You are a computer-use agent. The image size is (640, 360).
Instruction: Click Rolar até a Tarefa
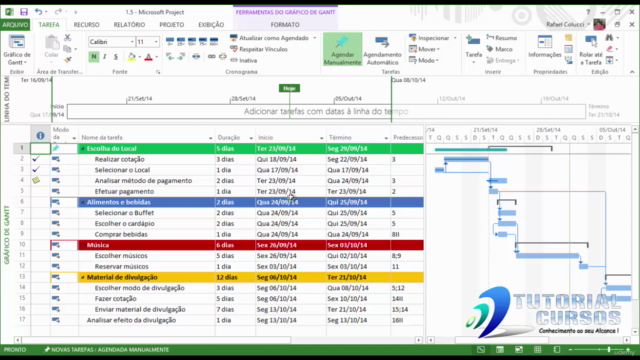(591, 50)
